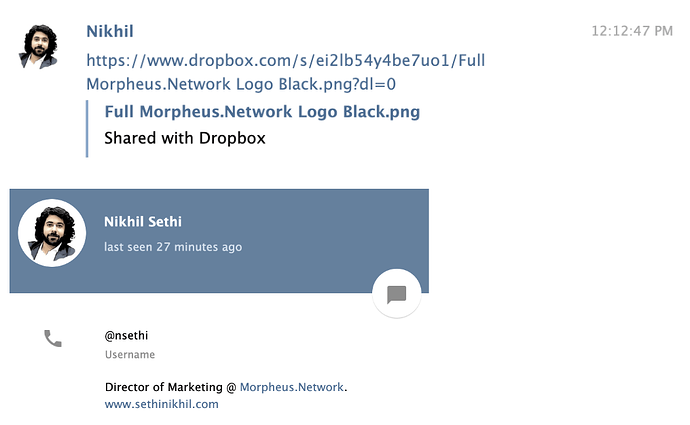Screen dimensions: 690x425
Task: Open the Morpheus.Network link in the bio
Action: [291, 387]
